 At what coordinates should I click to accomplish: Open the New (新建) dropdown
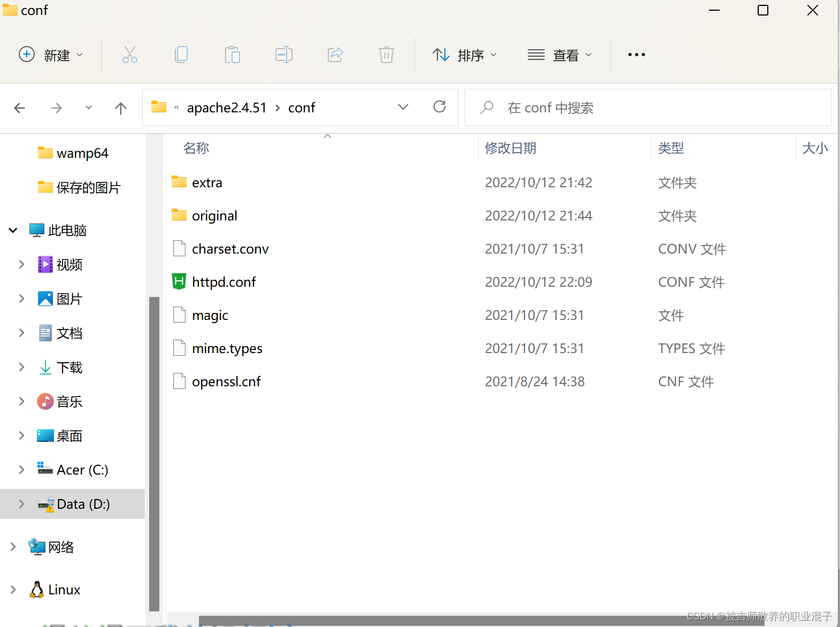[x=51, y=55]
